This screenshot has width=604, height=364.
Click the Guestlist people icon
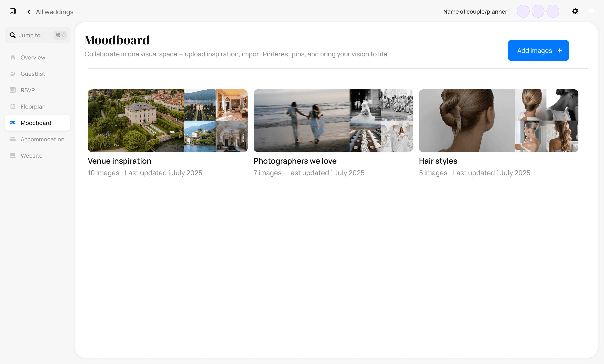[13, 74]
